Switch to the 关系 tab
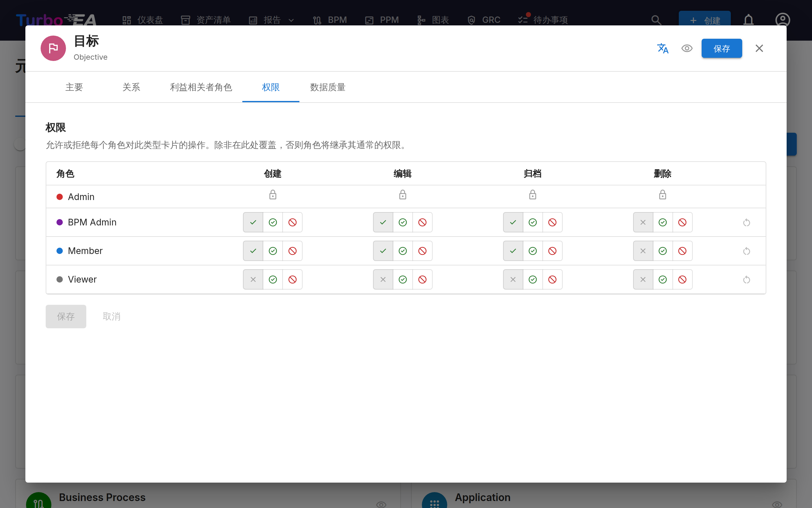812x508 pixels. (x=131, y=87)
